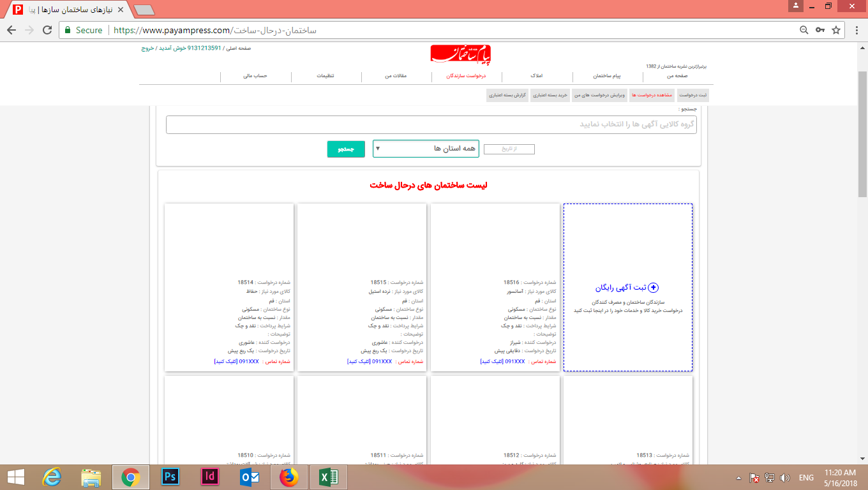This screenshot has height=490, width=868.
Task: Show hidden tray icons arrow
Action: tap(739, 477)
